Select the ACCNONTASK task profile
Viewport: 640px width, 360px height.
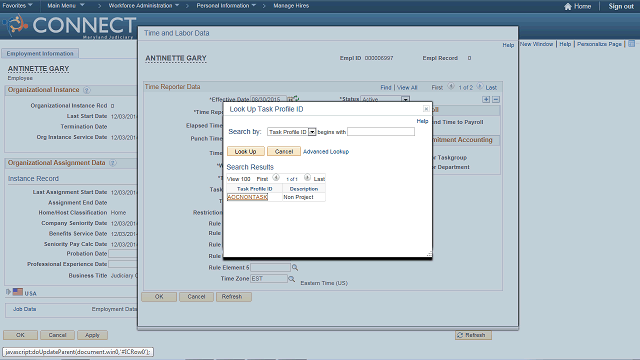coord(247,197)
